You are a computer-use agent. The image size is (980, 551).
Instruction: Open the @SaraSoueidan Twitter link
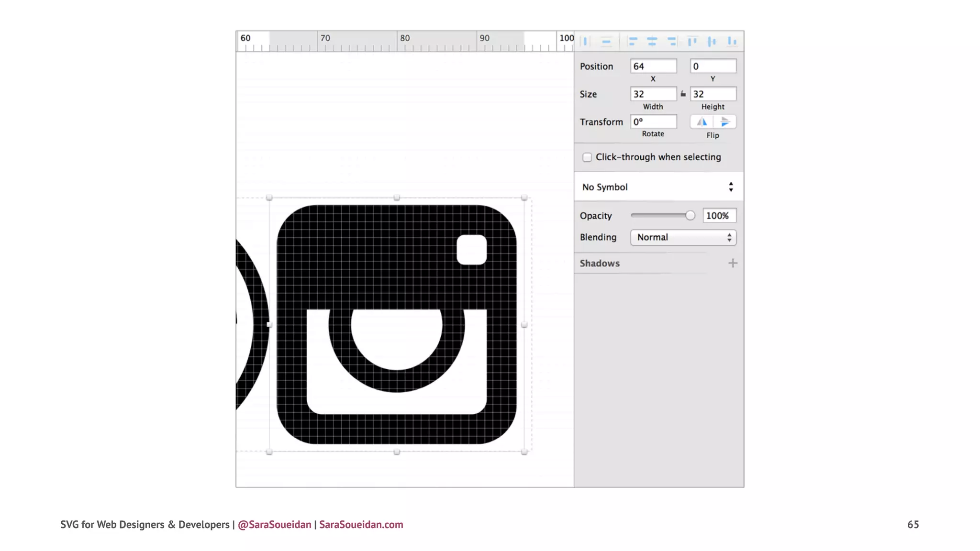[274, 525]
